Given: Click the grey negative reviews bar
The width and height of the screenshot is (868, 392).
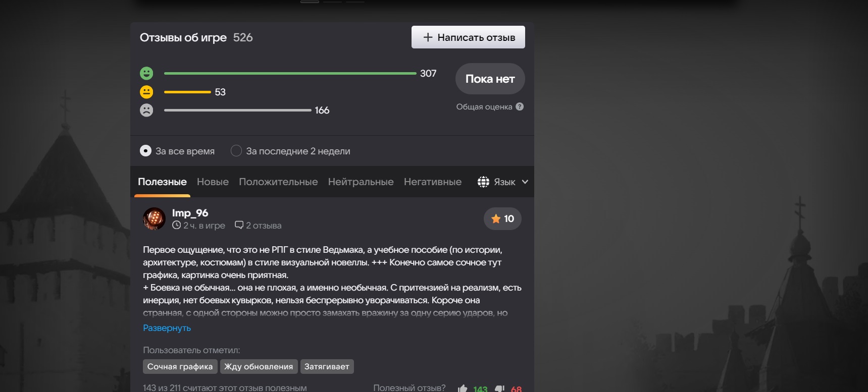Looking at the screenshot, I should click(x=238, y=110).
